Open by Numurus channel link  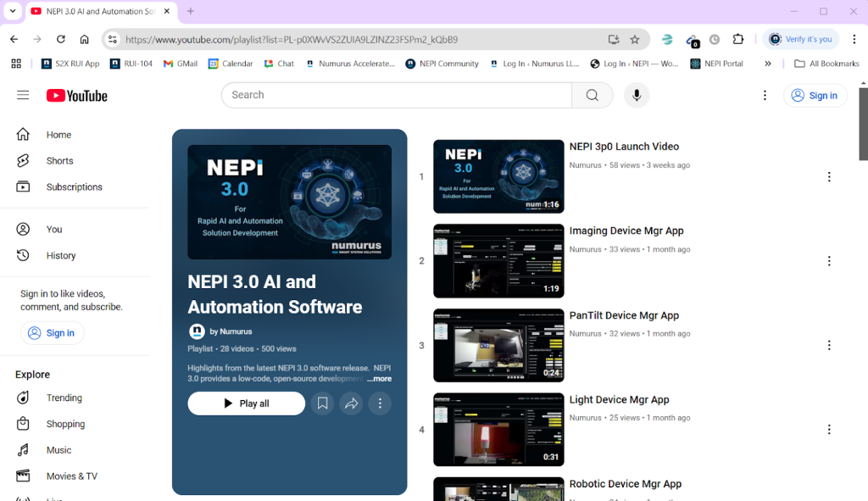(231, 331)
